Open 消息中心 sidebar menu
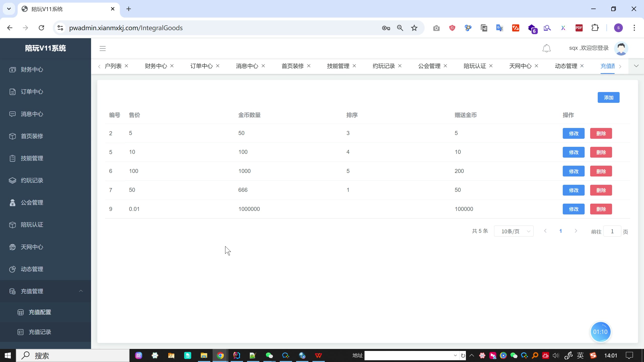The image size is (644, 362). pyautogui.click(x=45, y=114)
